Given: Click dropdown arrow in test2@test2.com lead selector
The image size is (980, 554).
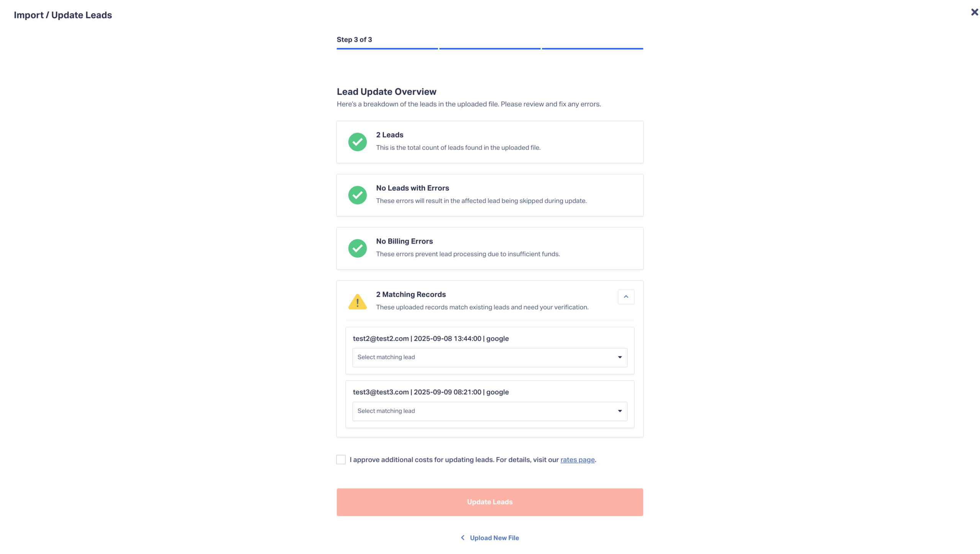Looking at the screenshot, I should click(x=619, y=357).
